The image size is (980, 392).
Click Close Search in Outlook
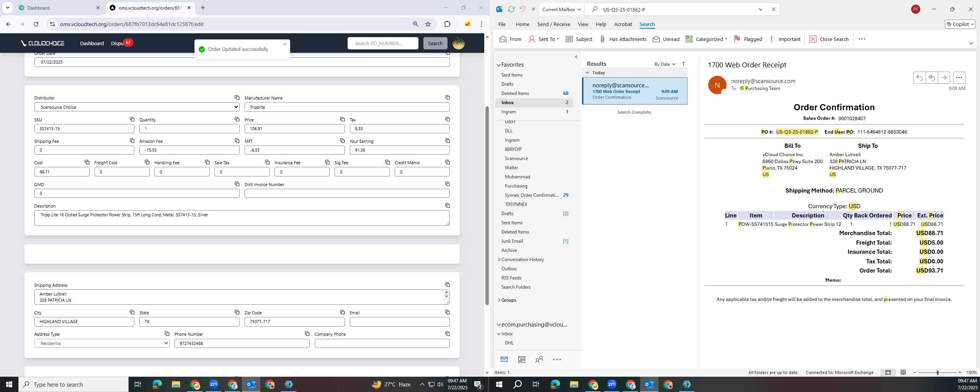[x=829, y=39]
